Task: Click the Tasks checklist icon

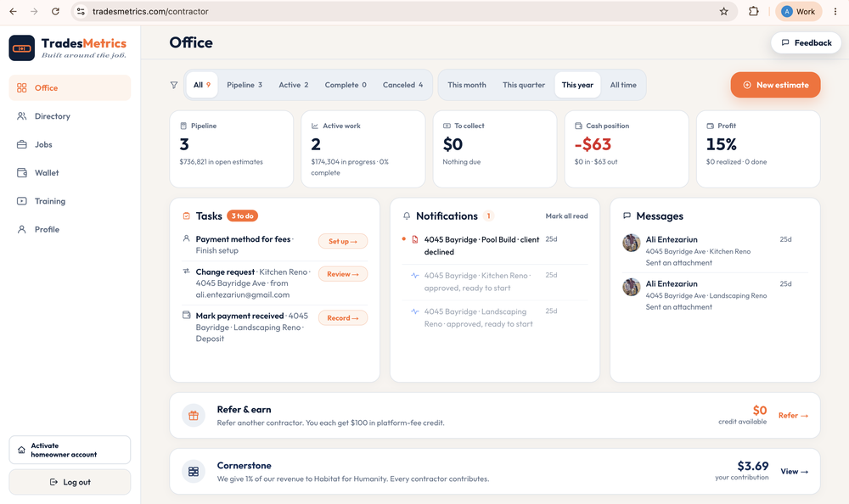Action: coord(186,216)
